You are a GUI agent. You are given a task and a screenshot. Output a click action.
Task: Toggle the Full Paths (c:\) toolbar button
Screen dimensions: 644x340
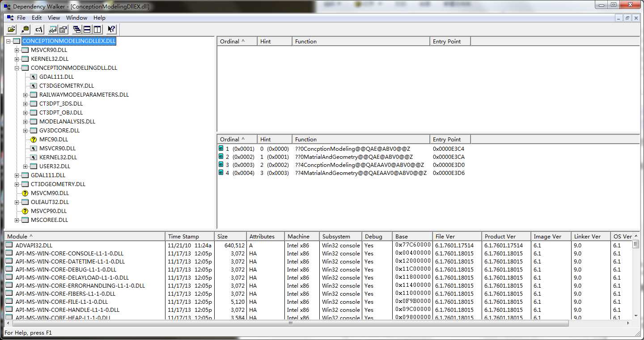click(39, 30)
